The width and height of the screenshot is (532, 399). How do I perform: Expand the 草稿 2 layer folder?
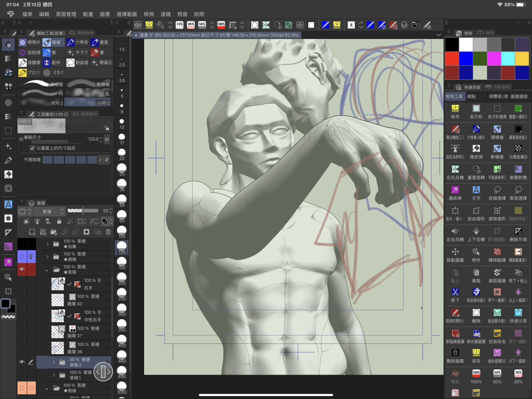tap(54, 362)
